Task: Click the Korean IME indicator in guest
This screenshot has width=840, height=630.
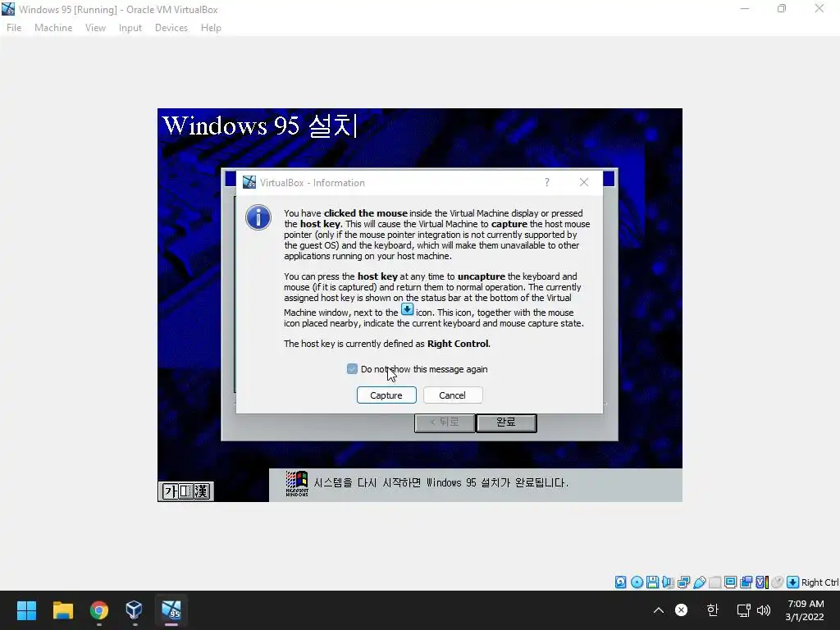Action: point(186,491)
